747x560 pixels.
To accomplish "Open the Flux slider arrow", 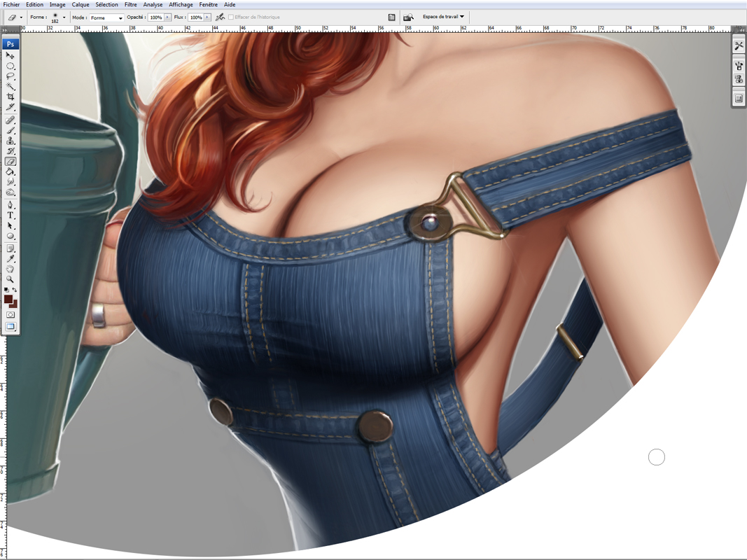I will [207, 17].
